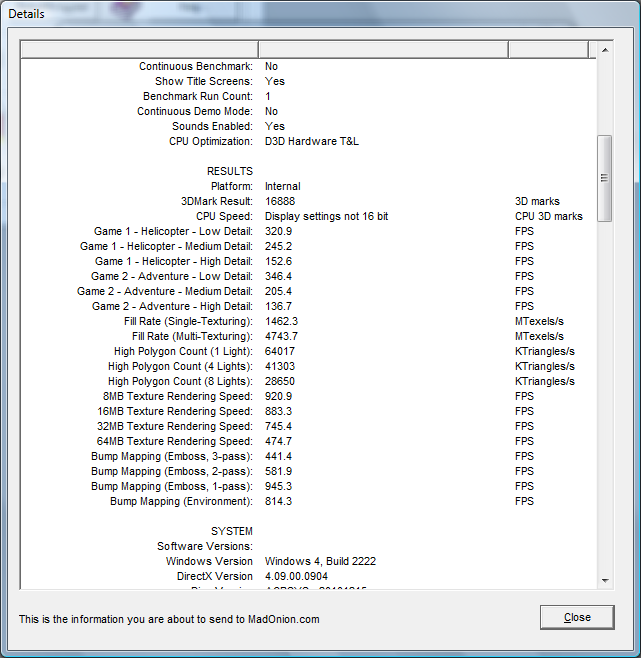
Task: Click the scrollbar down arrow
Action: (604, 579)
